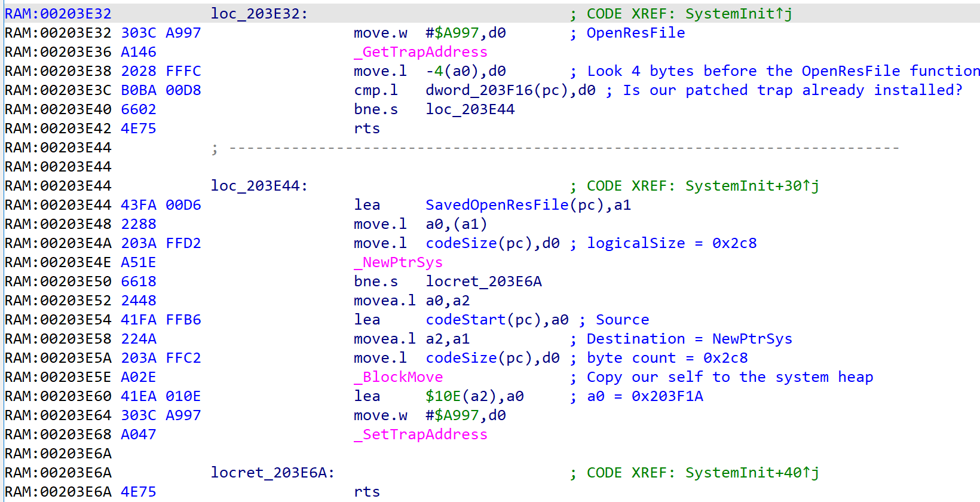The image size is (980, 502).
Task: Select address RAM:00203E5E
Action: [x=58, y=377]
